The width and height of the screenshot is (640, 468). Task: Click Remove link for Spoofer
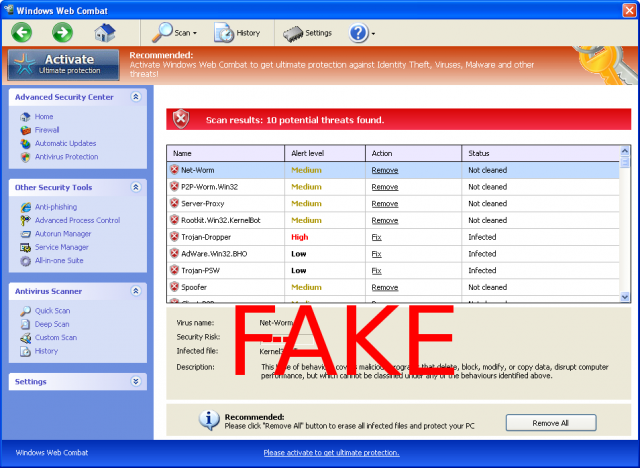(x=384, y=287)
